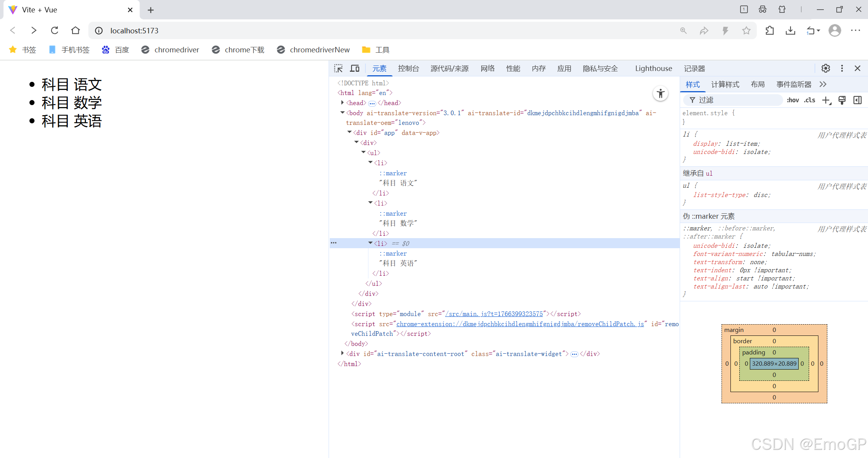The image size is (868, 458).
Task: Click the new style rule plus icon
Action: click(826, 100)
